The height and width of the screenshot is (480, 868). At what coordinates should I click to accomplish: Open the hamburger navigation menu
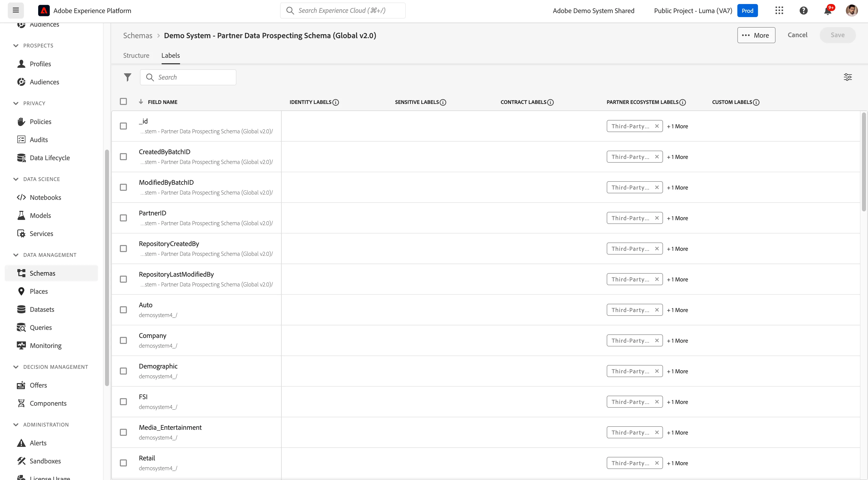click(x=16, y=11)
